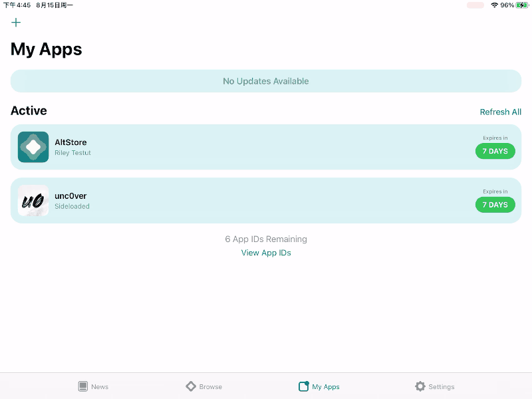
Task: Open the AltStore app icon
Action: pyautogui.click(x=33, y=147)
